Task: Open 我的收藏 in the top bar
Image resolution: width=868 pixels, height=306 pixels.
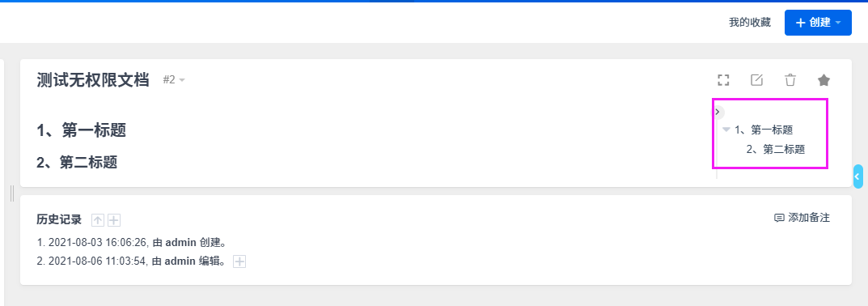Action: point(750,23)
